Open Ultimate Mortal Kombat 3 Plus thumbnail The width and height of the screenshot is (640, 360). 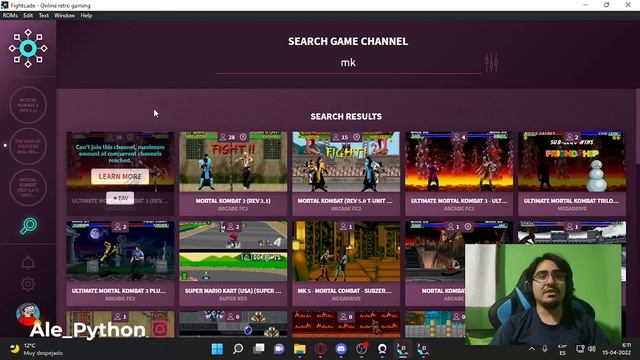pyautogui.click(x=120, y=251)
